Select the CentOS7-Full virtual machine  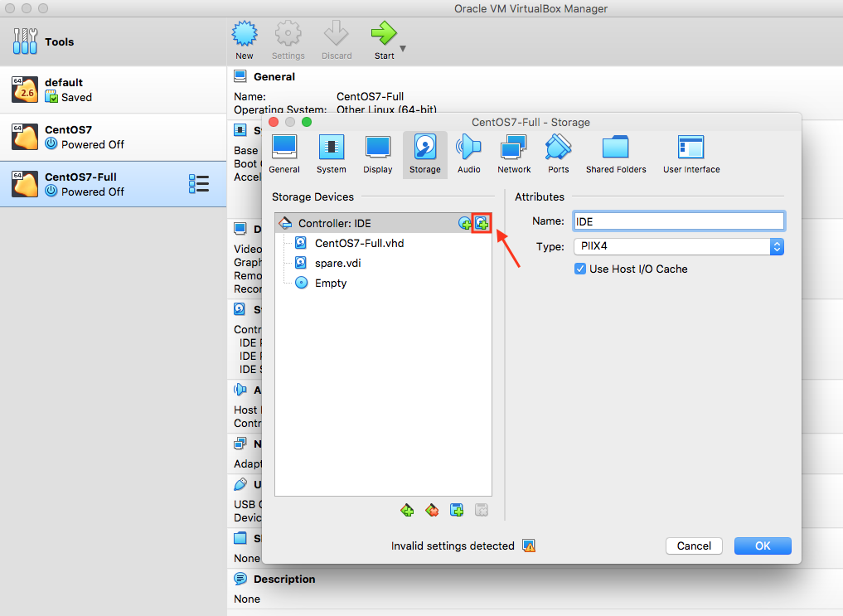click(x=113, y=184)
